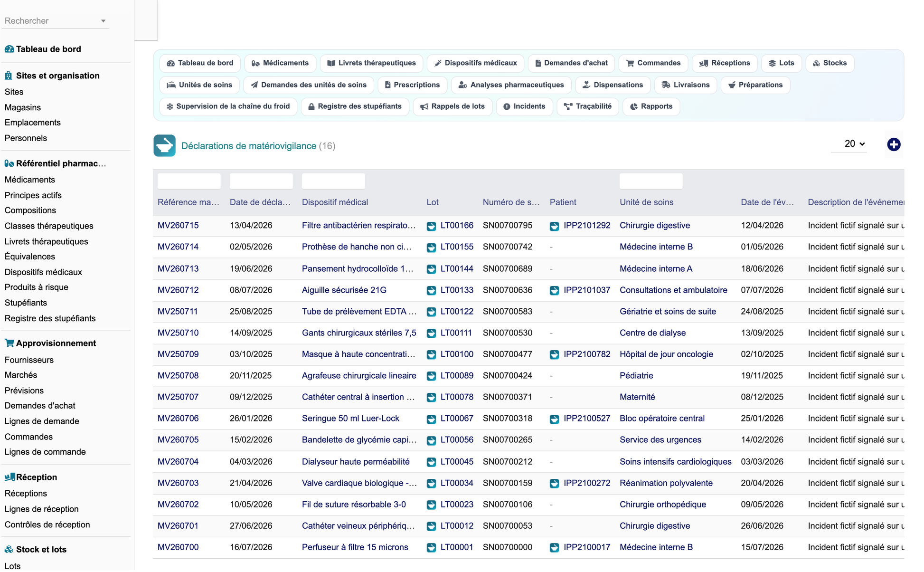The width and height of the screenshot is (924, 572).
Task: Go to Rappels de lots tab
Action: tap(453, 106)
